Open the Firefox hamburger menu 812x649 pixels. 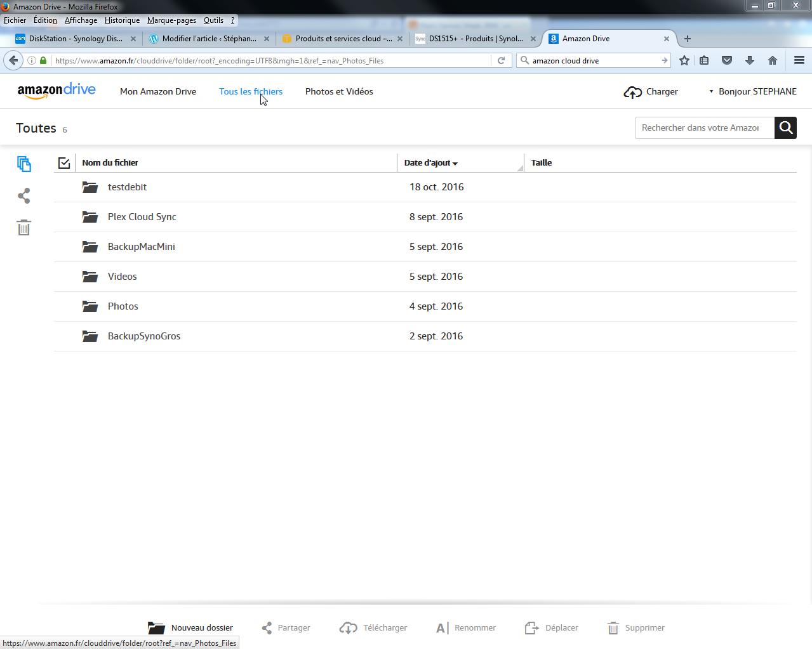799,60
